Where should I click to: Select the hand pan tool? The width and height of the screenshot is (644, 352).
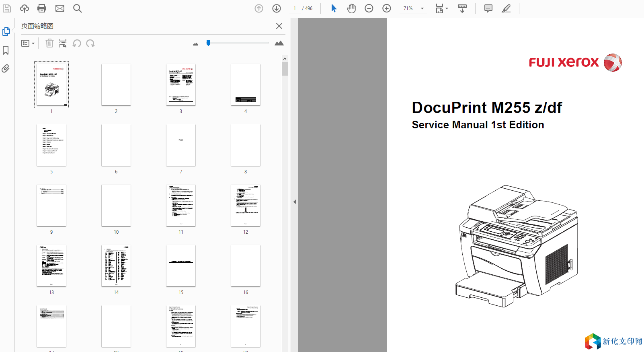point(351,8)
